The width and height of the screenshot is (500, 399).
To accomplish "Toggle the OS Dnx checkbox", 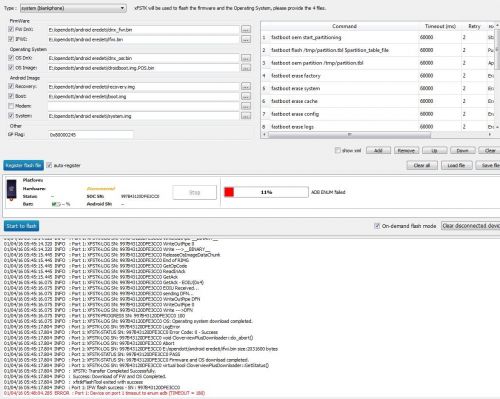I will coord(11,58).
